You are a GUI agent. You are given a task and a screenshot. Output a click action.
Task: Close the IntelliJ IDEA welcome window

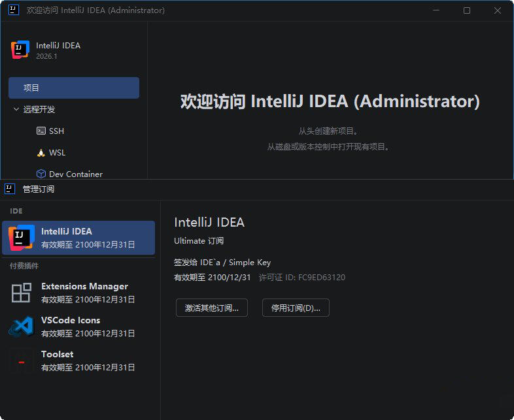click(x=497, y=10)
